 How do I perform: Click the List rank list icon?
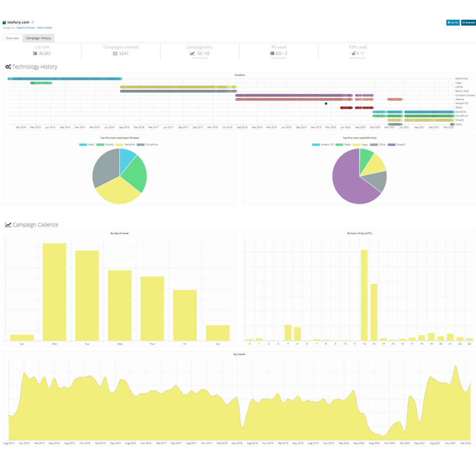click(x=35, y=54)
